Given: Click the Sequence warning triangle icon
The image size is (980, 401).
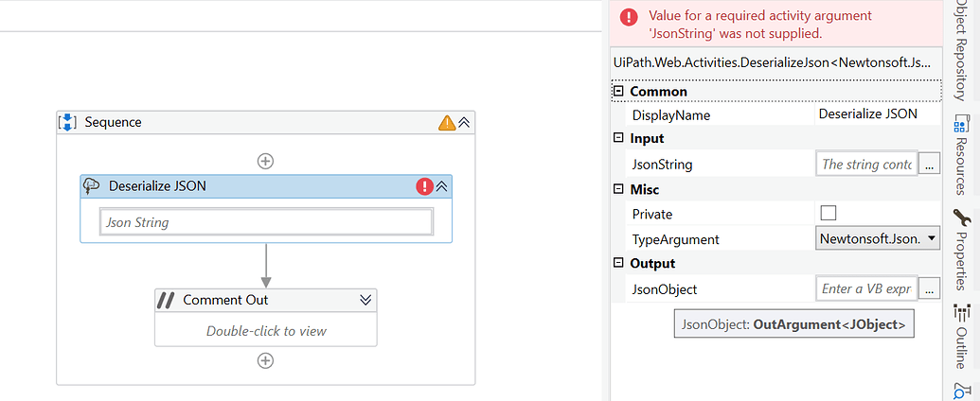Looking at the screenshot, I should [446, 122].
